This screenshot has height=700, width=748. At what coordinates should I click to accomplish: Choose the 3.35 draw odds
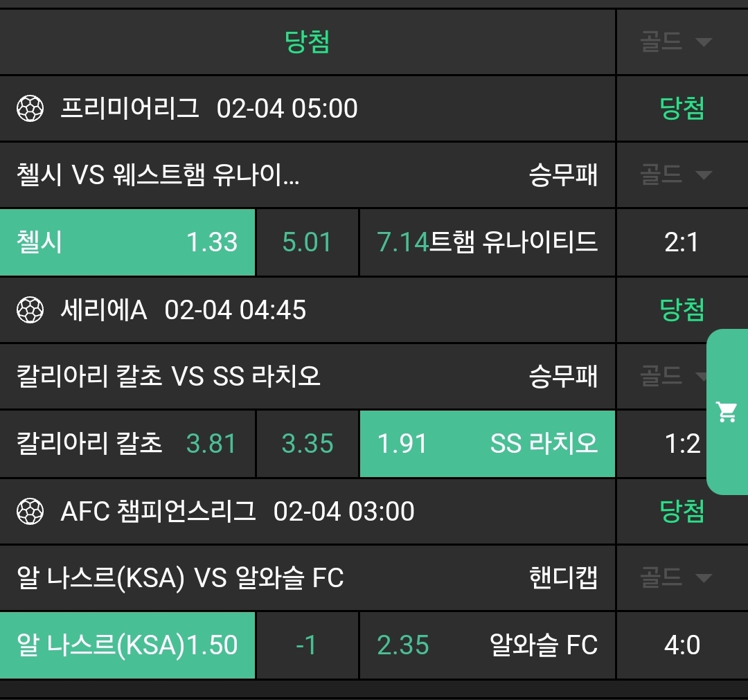pyautogui.click(x=307, y=444)
